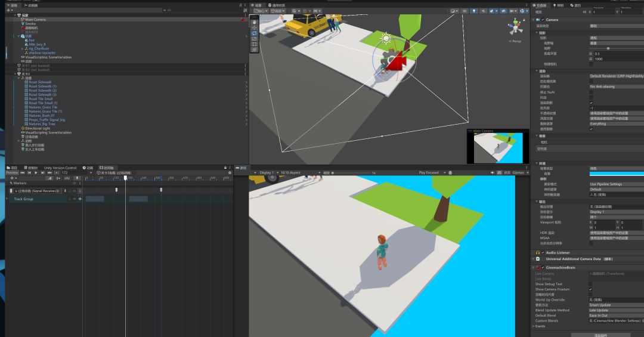
Task: Select shadow raycaster in Hierarchy
Action: point(42,52)
